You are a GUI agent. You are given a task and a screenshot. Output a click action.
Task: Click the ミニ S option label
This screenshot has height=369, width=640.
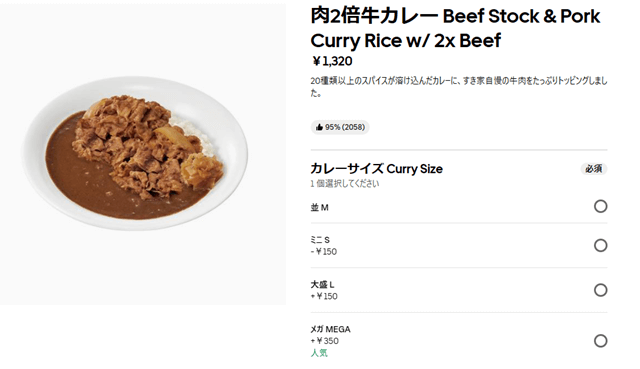click(320, 240)
